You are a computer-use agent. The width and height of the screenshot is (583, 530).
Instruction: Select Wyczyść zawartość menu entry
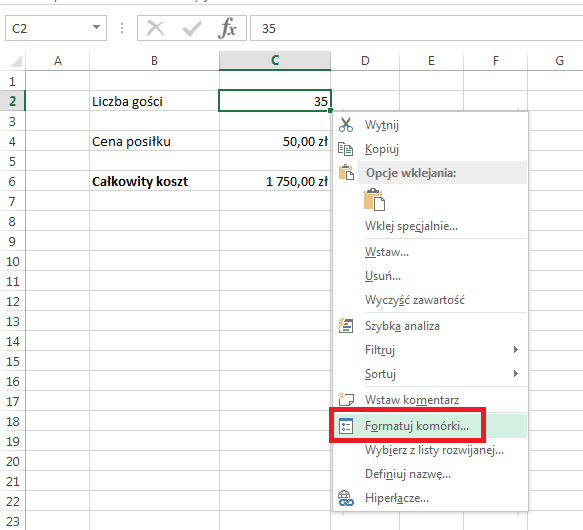click(415, 300)
